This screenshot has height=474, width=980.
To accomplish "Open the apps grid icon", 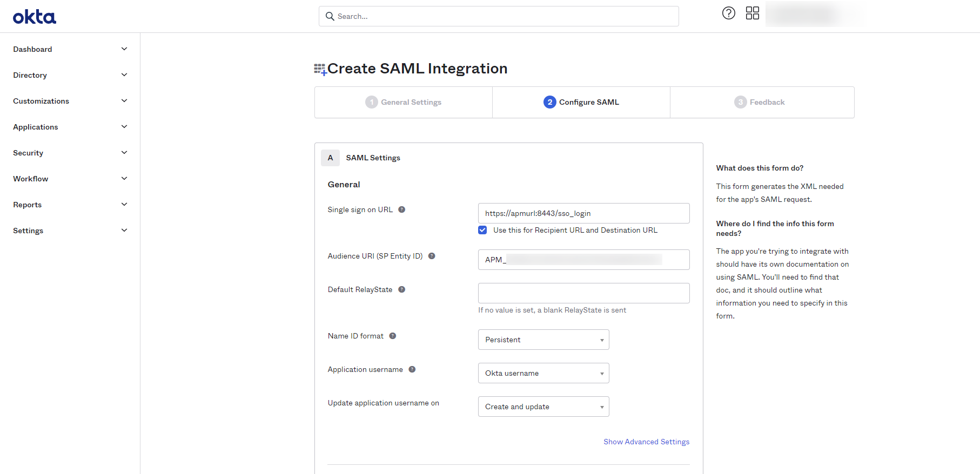I will pyautogui.click(x=752, y=13).
